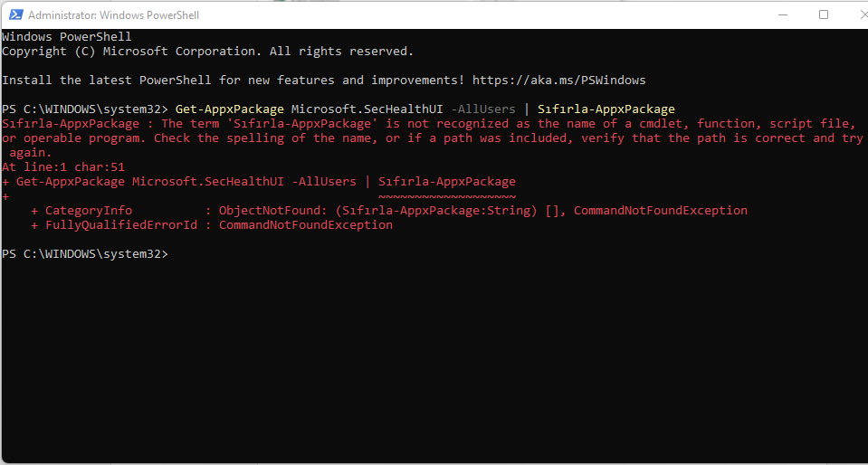This screenshot has width=868, height=465.
Task: Click the 'At line:1 char:51' error line
Action: point(63,166)
